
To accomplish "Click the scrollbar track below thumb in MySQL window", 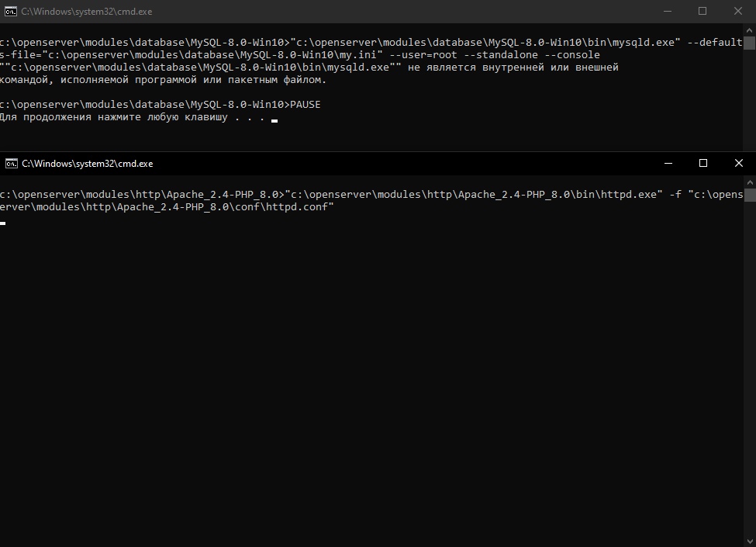I will [x=750, y=101].
